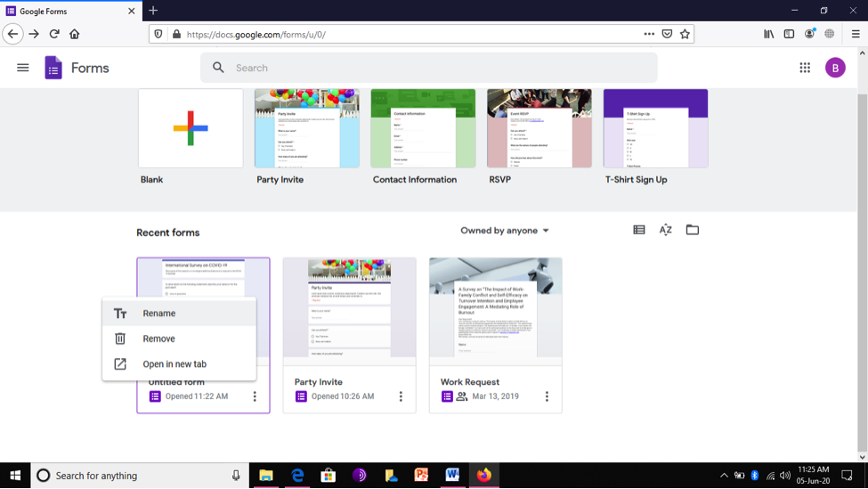This screenshot has height=489, width=868.
Task: Click the purple Forms logo icon
Action: click(x=53, y=68)
